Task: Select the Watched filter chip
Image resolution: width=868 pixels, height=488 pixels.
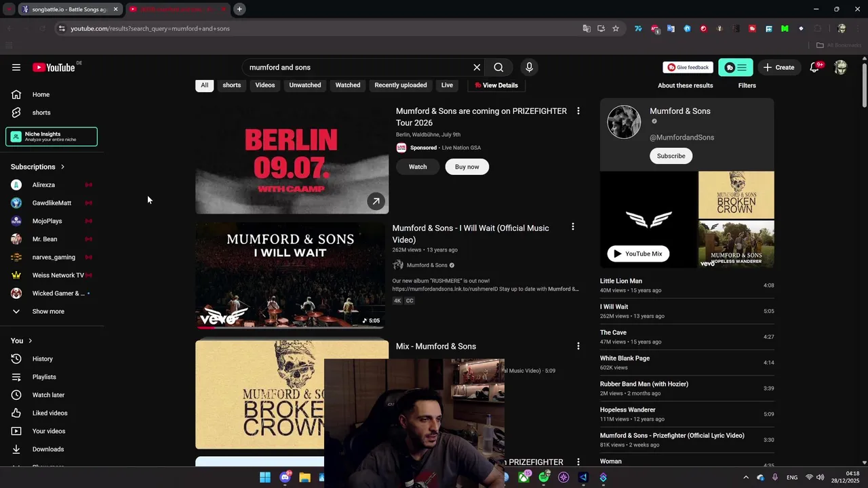Action: [348, 85]
